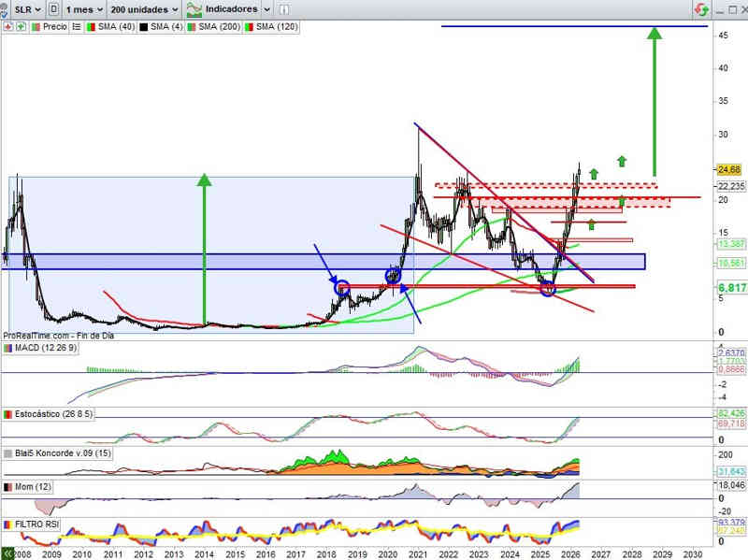Screen dimensions: 748x560
Task: Click the red arrow icon left of Precio
Action: (7, 27)
